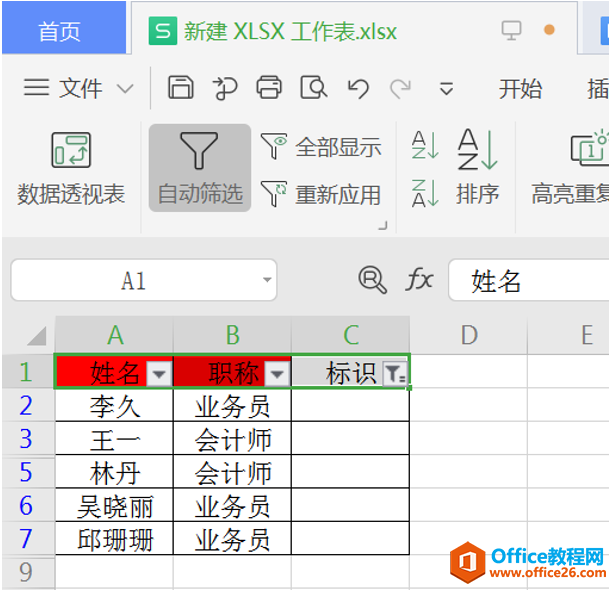Click the zoom search icon beside fx

pos(373,280)
